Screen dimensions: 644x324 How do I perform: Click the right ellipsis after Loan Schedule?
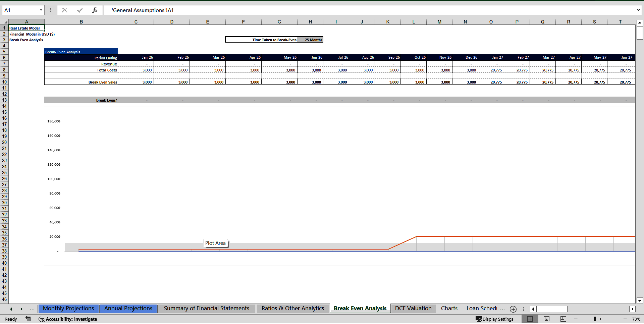coord(502,309)
